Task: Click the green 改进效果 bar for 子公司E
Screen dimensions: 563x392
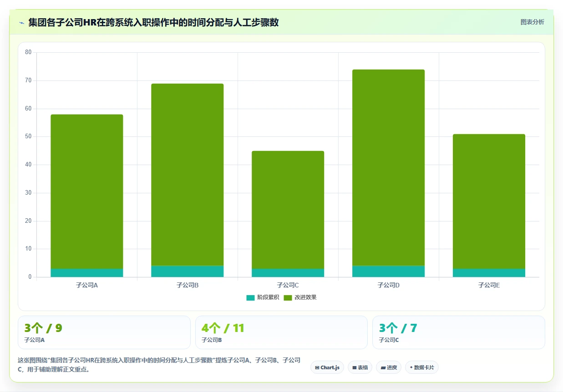Action: point(489,201)
